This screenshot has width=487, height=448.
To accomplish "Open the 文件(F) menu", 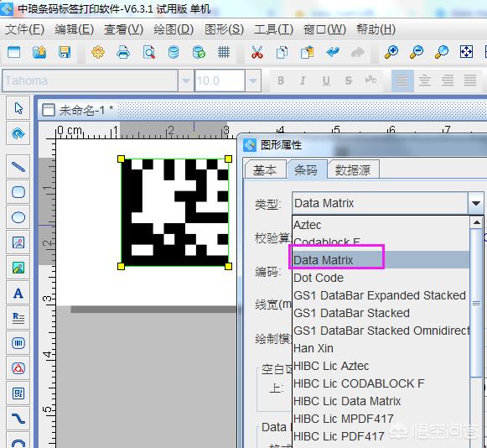I will coord(25,29).
